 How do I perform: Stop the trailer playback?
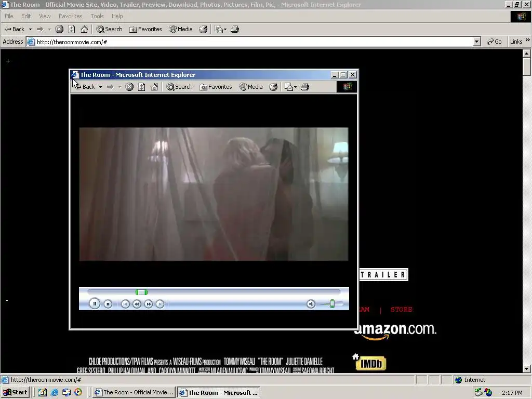108,304
